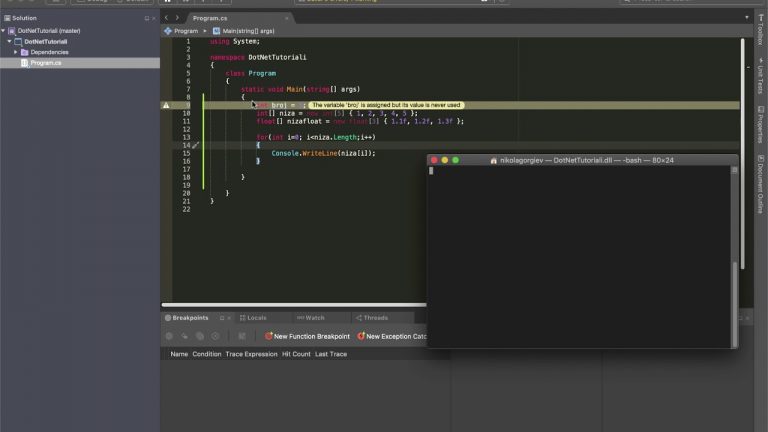Select the DotNetTutoriali project row
The width and height of the screenshot is (768, 432).
tap(80, 42)
